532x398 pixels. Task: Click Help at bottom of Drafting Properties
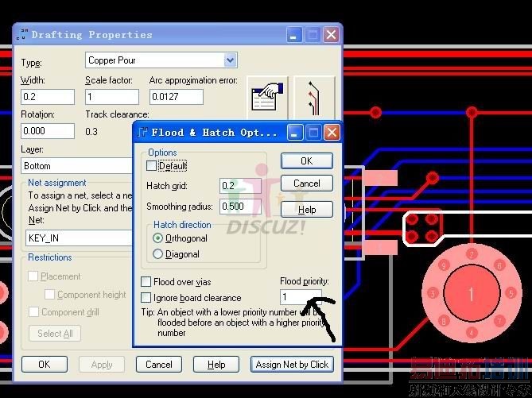pos(216,365)
